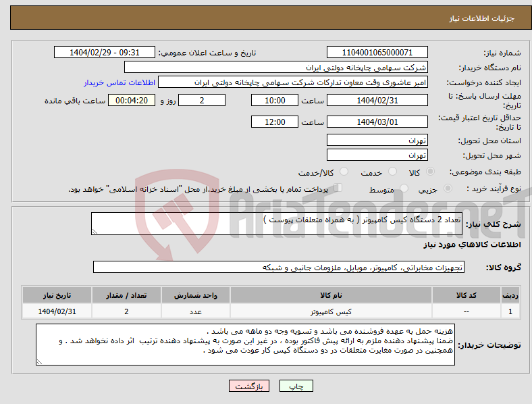Click the response deadline date 1404/02/31 field
Image resolution: width=532 pixels, height=404 pixels.
pyautogui.click(x=377, y=100)
